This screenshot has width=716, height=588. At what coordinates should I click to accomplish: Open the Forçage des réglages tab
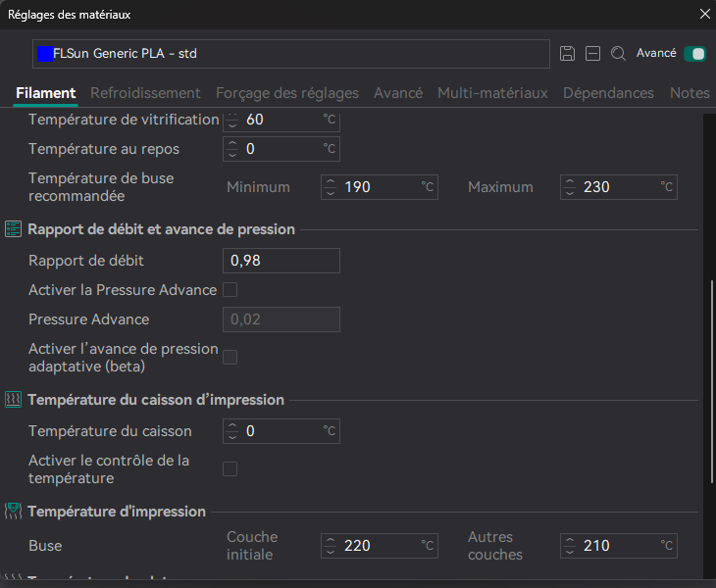click(x=287, y=93)
